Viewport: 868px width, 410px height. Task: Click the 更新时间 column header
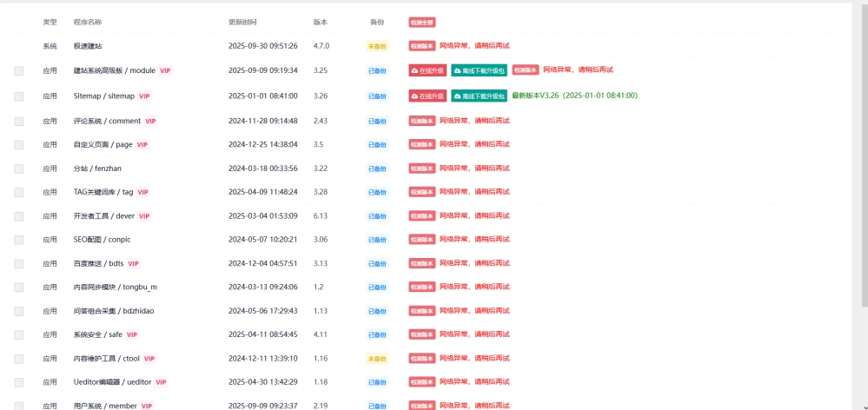click(242, 22)
